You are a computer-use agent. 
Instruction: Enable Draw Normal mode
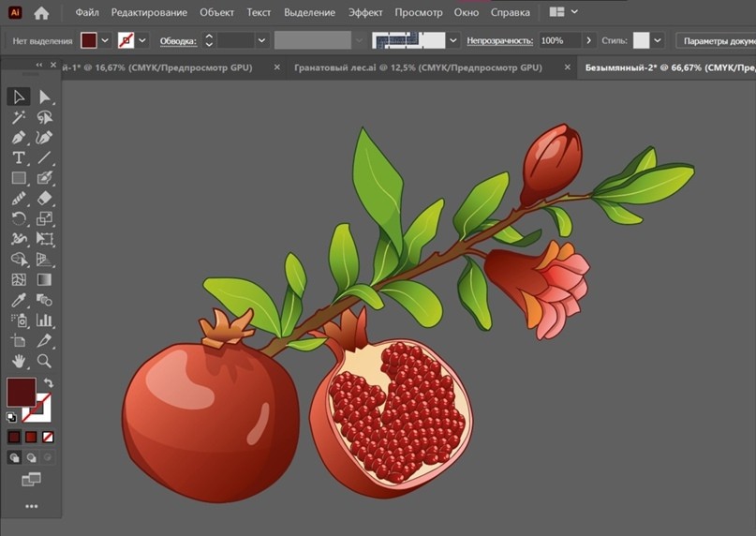click(14, 457)
